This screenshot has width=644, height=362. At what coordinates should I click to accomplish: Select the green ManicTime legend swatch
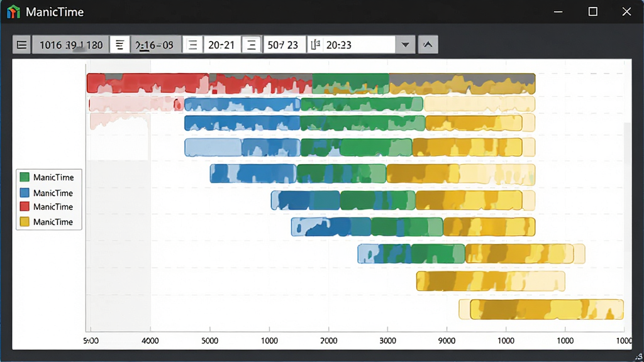tap(25, 177)
